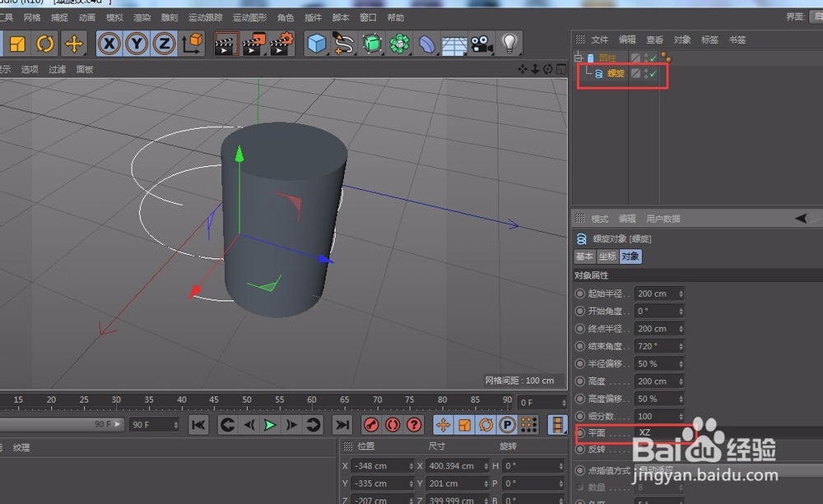Viewport: 823px width, 504px height.
Task: Open the Edit Render Settings icon
Action: click(281, 44)
